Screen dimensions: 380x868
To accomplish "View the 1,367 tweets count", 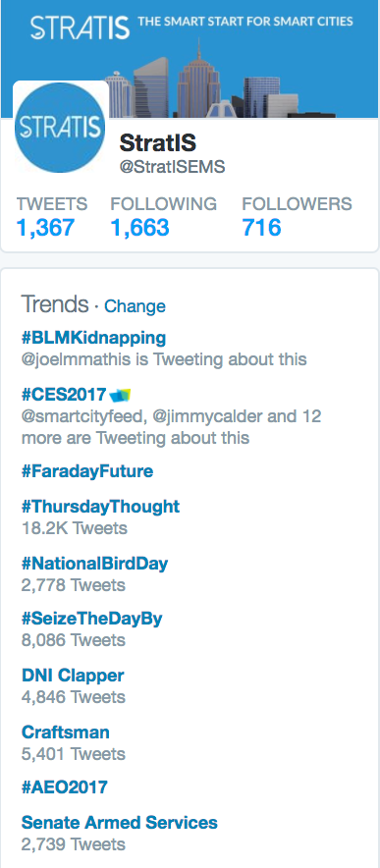I will (x=45, y=228).
